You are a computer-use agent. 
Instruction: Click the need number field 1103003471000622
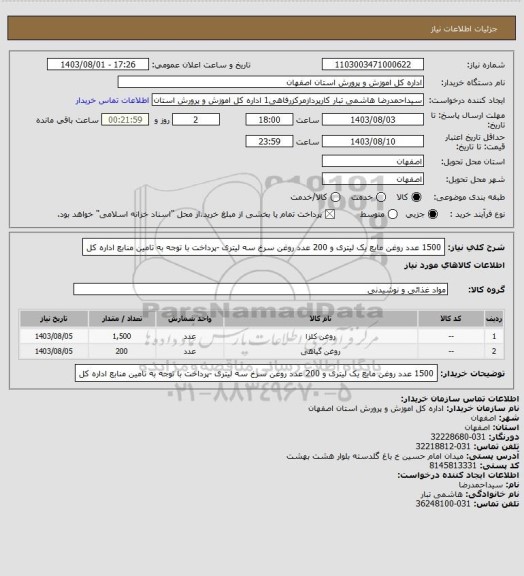(373, 64)
